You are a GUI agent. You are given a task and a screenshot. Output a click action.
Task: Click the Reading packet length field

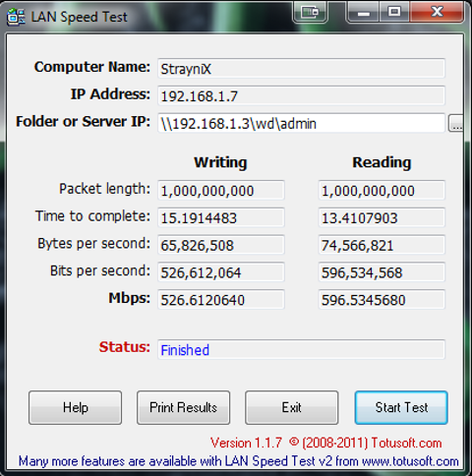click(382, 190)
